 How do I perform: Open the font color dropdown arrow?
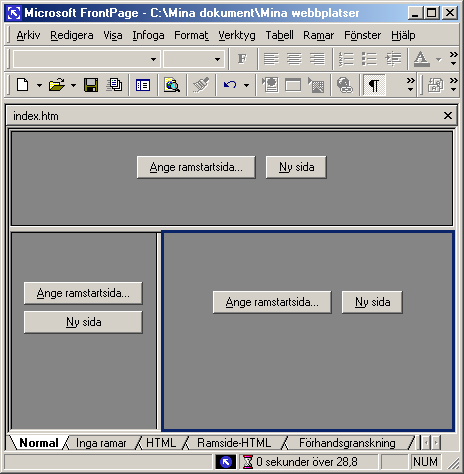click(438, 59)
